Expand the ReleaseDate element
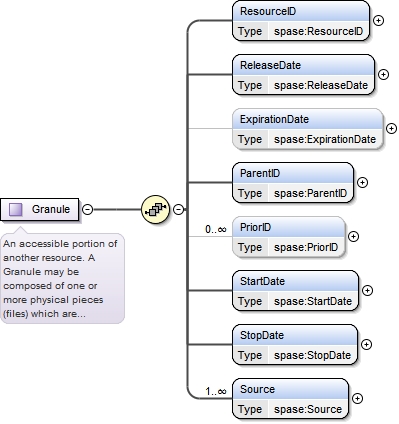The width and height of the screenshot is (399, 424). (x=383, y=74)
